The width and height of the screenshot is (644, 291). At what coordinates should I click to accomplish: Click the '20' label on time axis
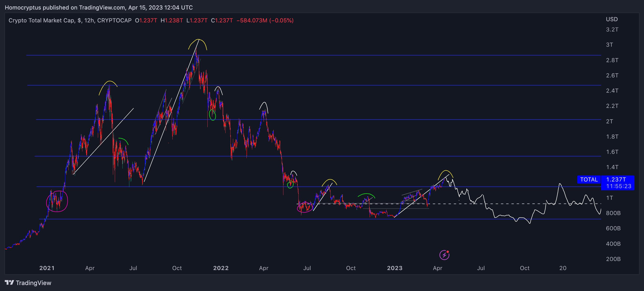(563, 268)
